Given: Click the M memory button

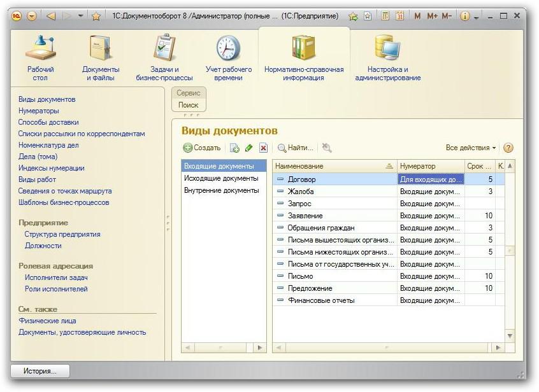Looking at the screenshot, I should click(417, 16).
